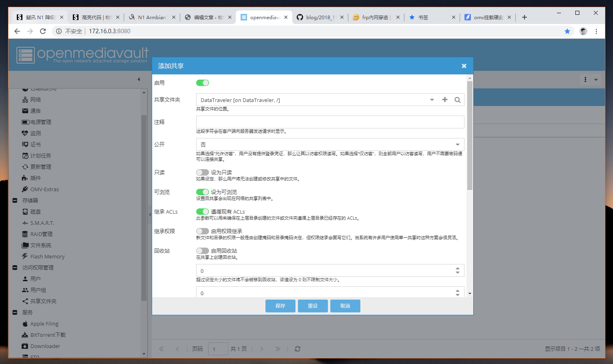
Task: Open the search icon beside DataTraveler field
Action: coord(458,100)
